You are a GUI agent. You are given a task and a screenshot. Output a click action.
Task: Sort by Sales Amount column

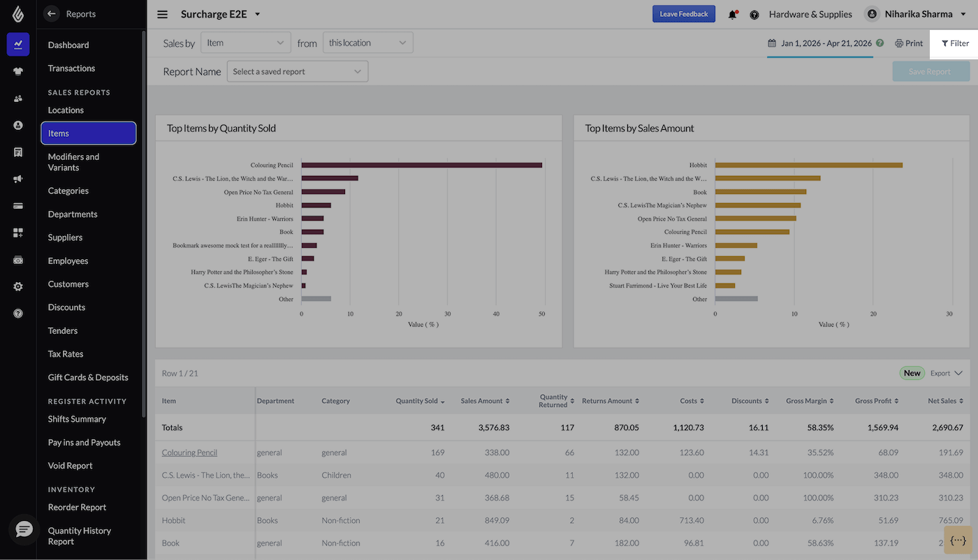click(x=485, y=401)
